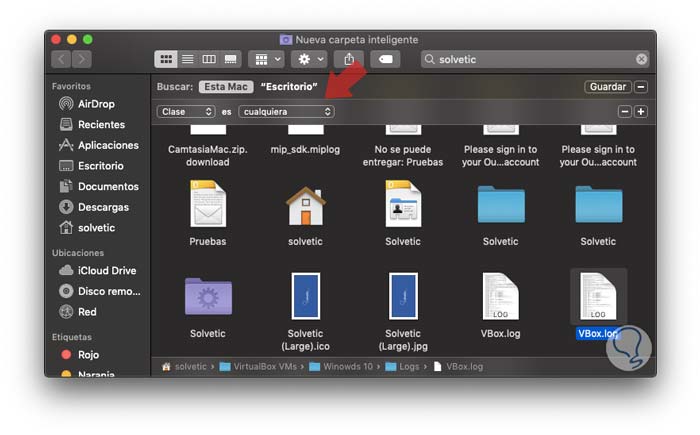Click the Guardar button

coord(608,87)
